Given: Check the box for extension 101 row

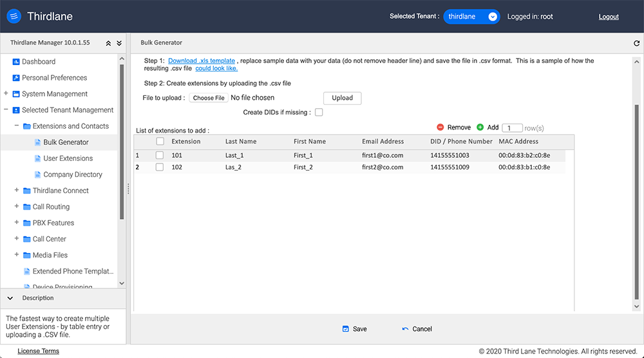Looking at the screenshot, I should (160, 155).
